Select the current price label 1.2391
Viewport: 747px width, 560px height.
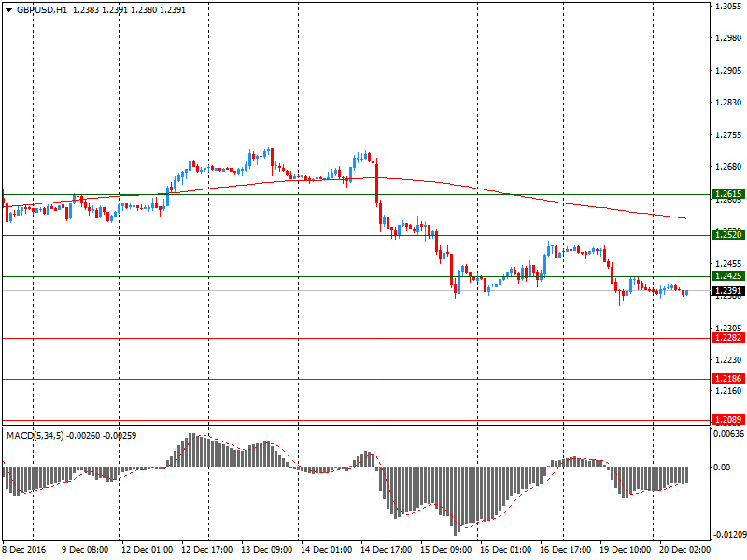728,291
